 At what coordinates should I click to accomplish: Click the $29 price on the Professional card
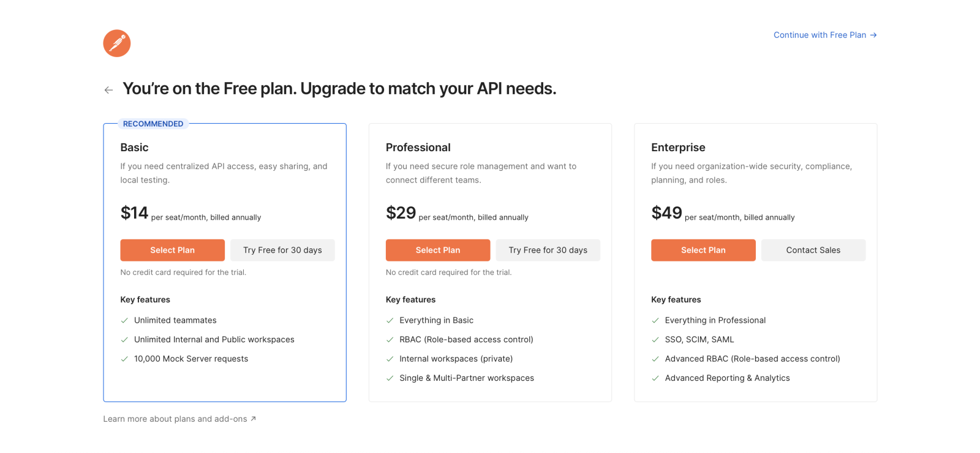click(401, 213)
